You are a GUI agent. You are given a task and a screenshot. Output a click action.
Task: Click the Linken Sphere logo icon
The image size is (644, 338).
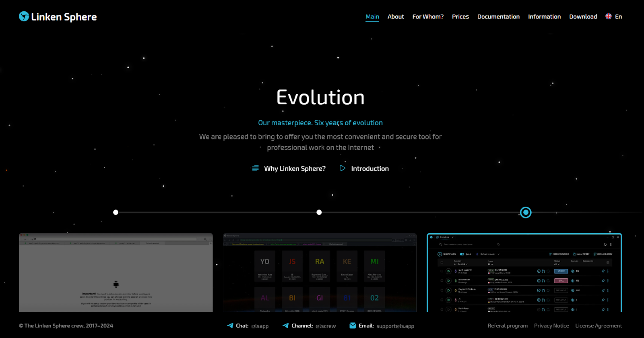pyautogui.click(x=24, y=17)
